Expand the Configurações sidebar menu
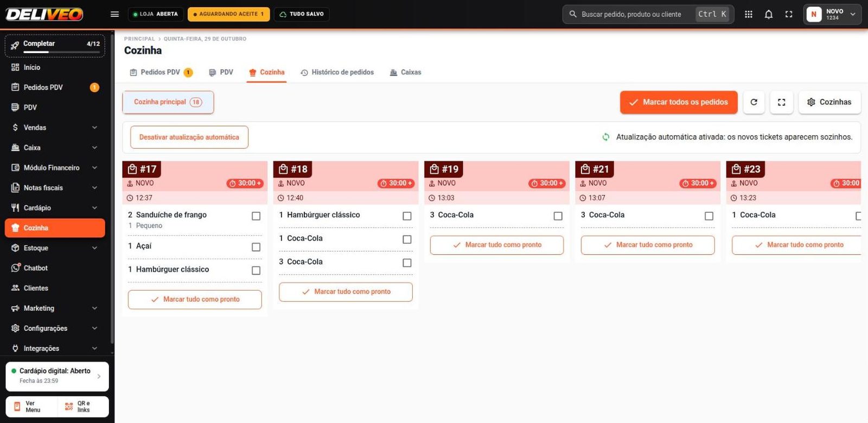The image size is (868, 423). (x=55, y=329)
